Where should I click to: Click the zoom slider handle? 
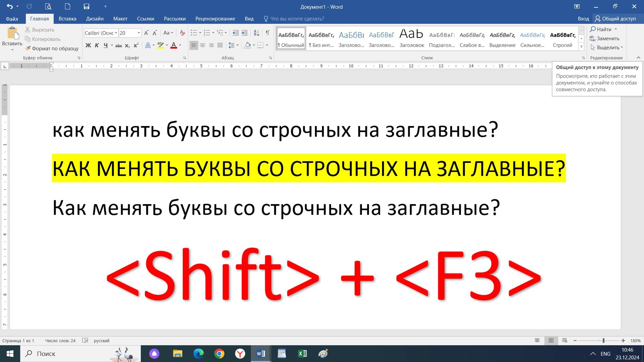click(x=603, y=341)
